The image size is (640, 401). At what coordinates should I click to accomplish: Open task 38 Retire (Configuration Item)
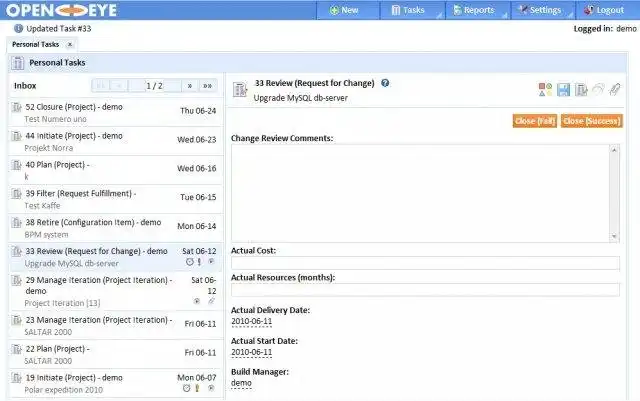[x=116, y=228]
